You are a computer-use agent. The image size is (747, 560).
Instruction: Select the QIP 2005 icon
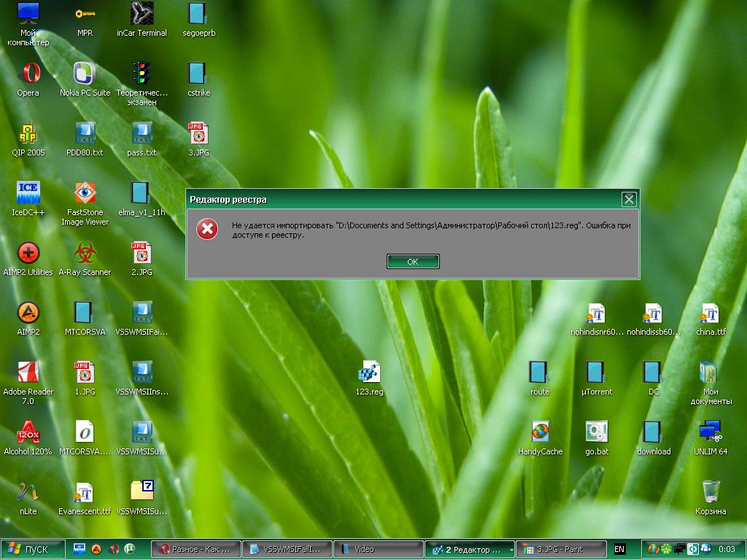[x=28, y=139]
